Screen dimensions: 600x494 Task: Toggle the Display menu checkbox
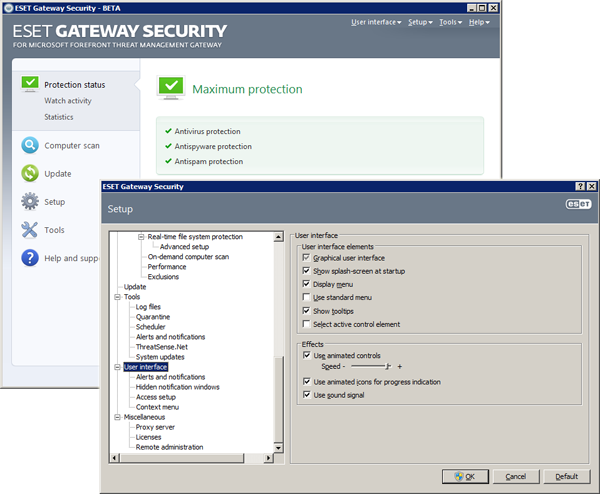coord(306,284)
